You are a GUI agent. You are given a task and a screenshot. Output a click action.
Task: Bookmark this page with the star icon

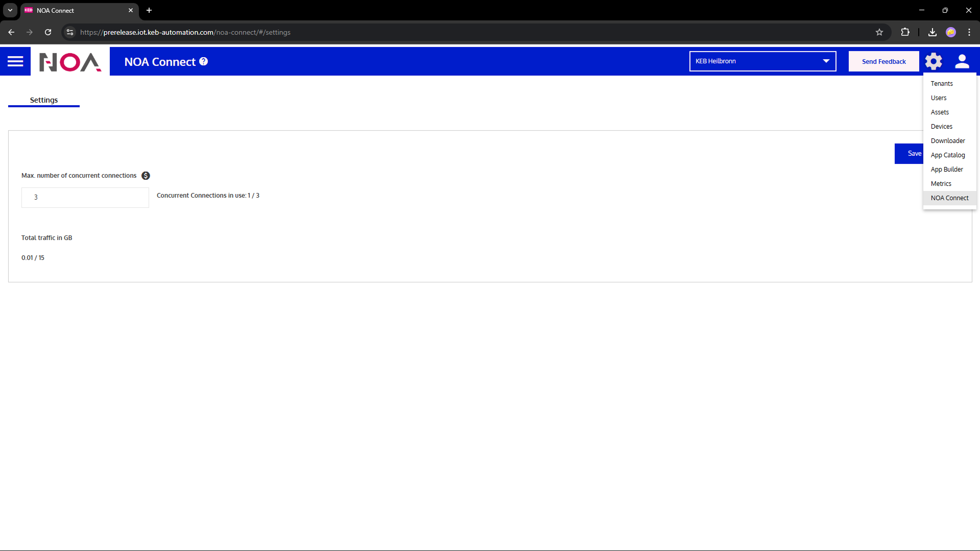click(879, 32)
